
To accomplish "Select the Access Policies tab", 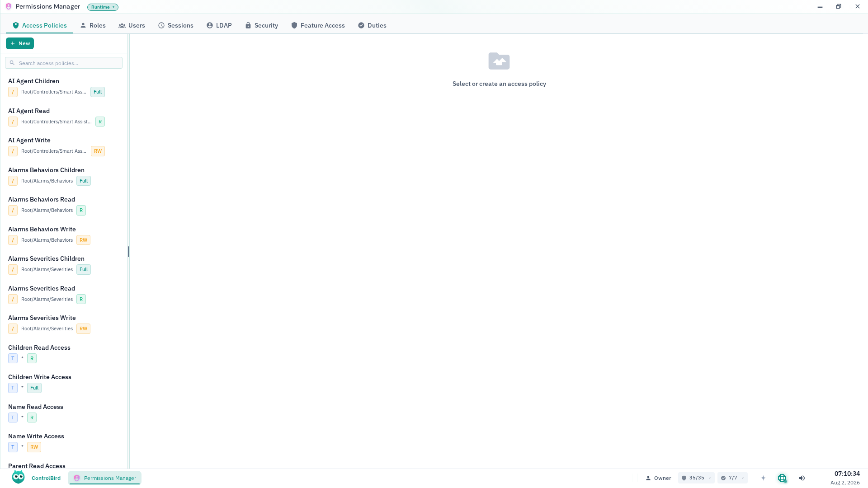I will coord(40,25).
